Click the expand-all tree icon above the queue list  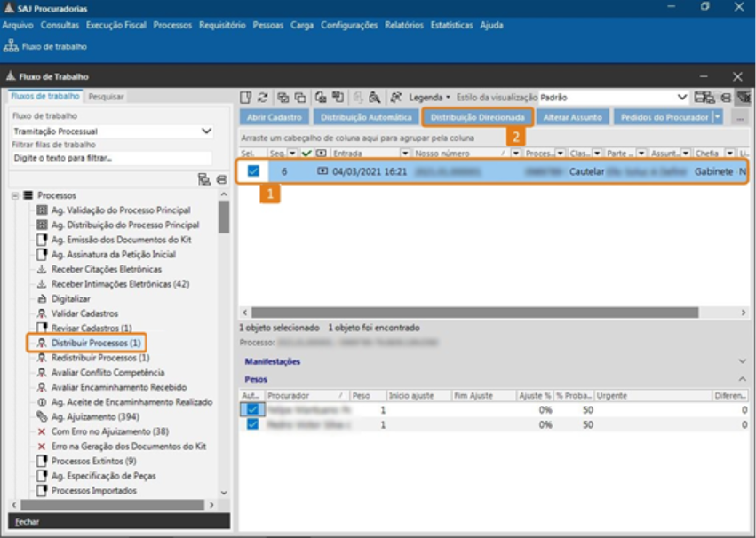point(204,179)
